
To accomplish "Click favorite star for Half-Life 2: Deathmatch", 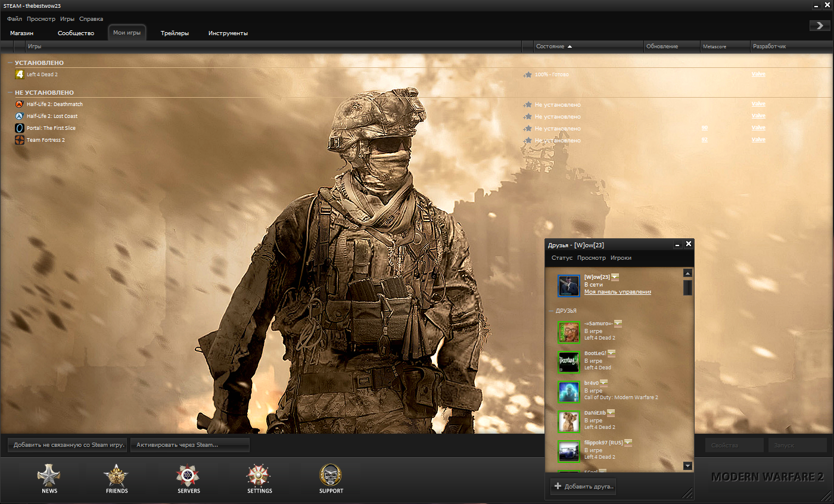I will click(x=527, y=104).
